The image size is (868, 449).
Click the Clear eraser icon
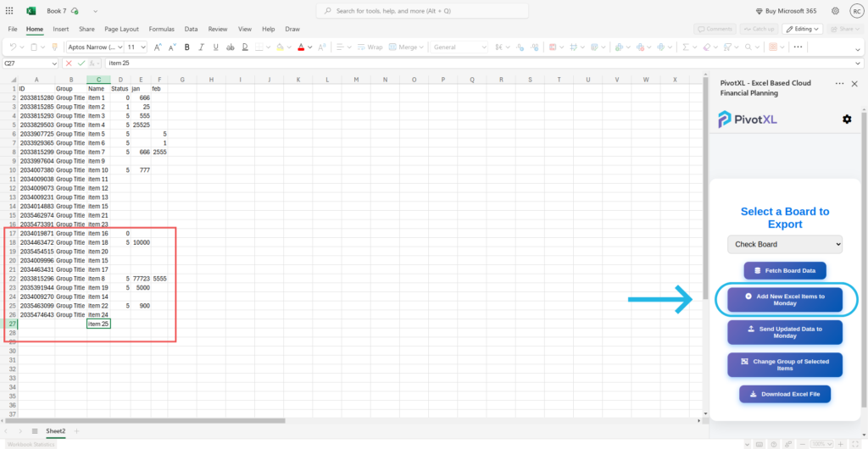[706, 47]
